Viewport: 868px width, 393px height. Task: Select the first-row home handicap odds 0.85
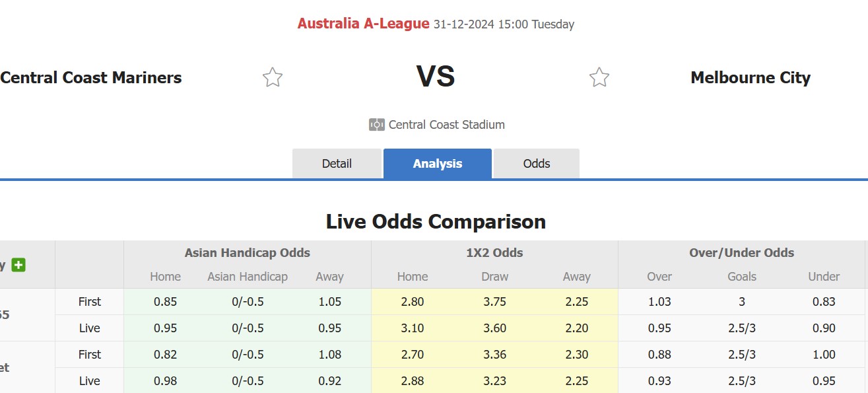(x=165, y=301)
